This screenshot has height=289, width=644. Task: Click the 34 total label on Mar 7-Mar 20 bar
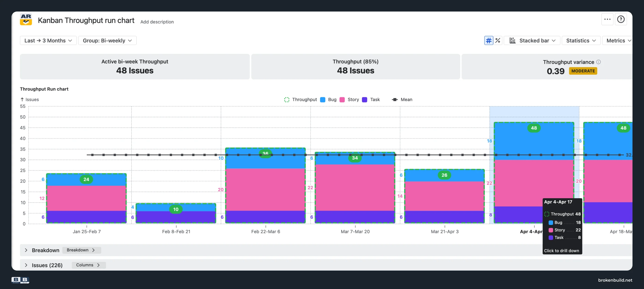[x=355, y=158]
